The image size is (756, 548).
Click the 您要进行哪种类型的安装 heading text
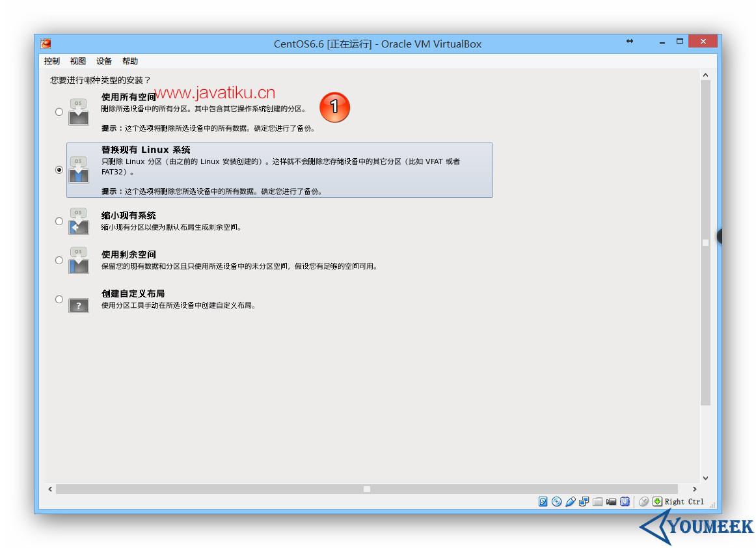pyautogui.click(x=100, y=80)
